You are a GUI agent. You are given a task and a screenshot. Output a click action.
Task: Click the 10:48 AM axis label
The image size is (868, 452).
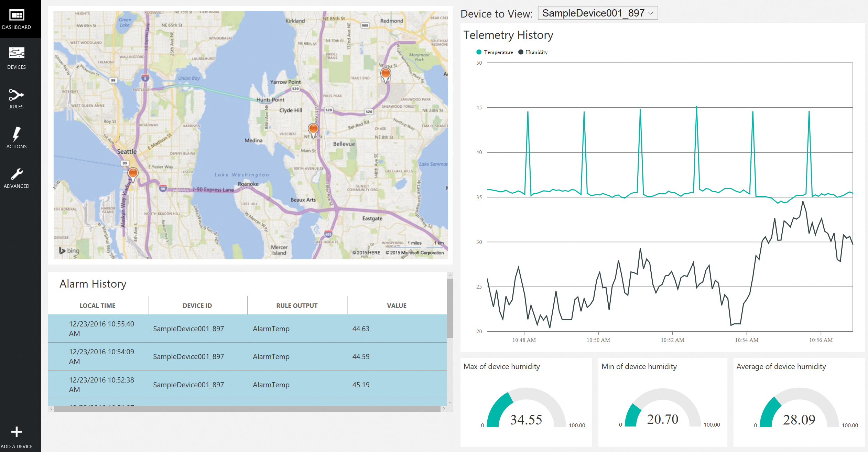[524, 340]
